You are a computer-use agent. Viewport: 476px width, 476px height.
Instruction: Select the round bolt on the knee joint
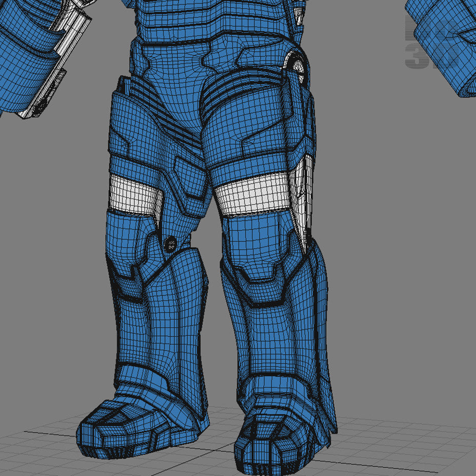[170, 244]
